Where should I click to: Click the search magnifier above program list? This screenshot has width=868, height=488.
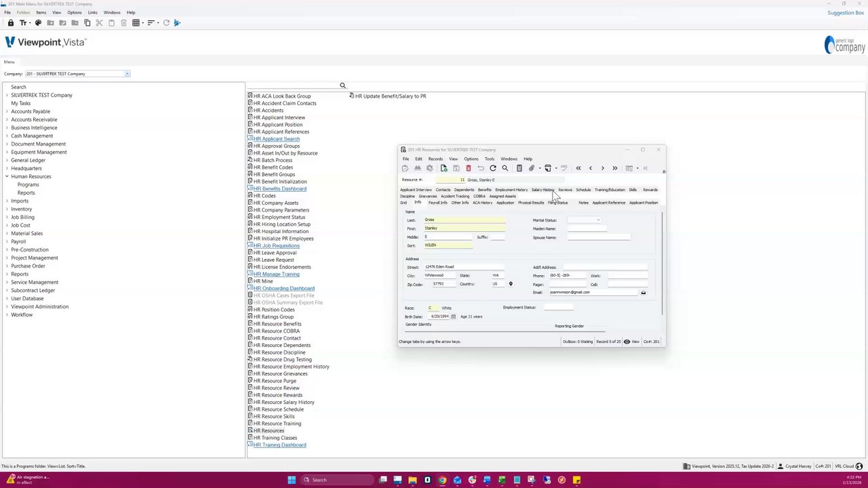[x=342, y=85]
